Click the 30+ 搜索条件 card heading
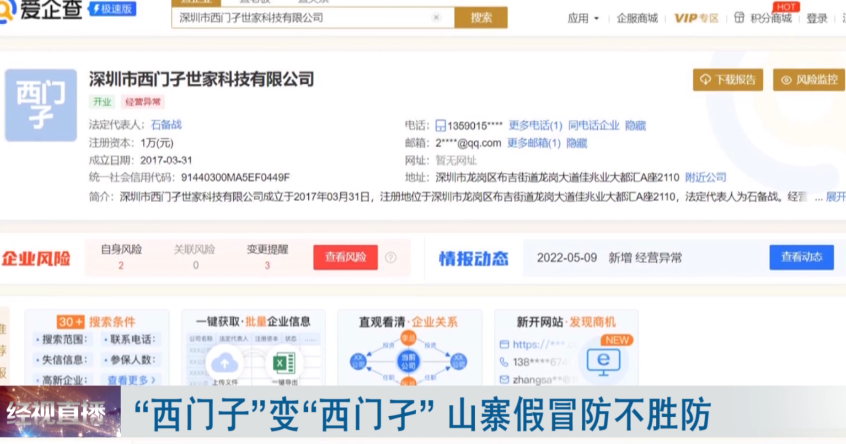The image size is (846, 444). [x=96, y=322]
